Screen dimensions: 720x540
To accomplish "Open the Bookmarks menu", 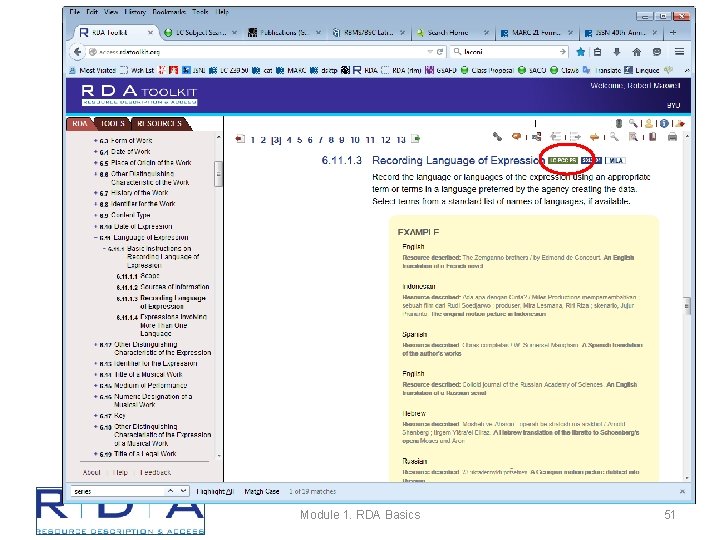I will click(169, 11).
